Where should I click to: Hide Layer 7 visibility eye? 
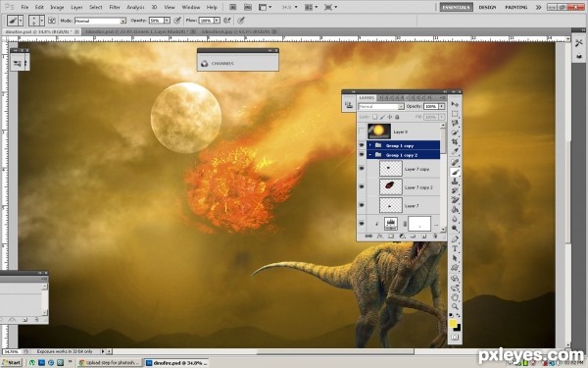pos(362,205)
